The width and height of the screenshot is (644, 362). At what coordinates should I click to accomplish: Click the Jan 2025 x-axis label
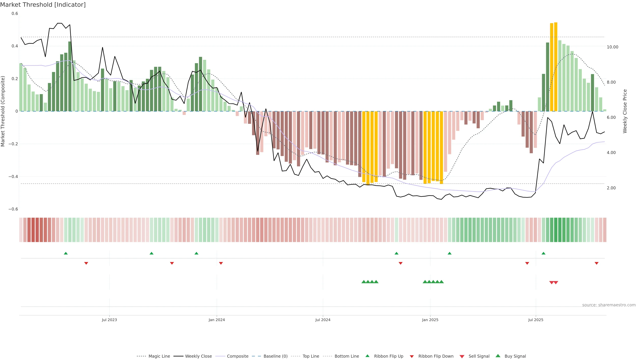click(430, 320)
